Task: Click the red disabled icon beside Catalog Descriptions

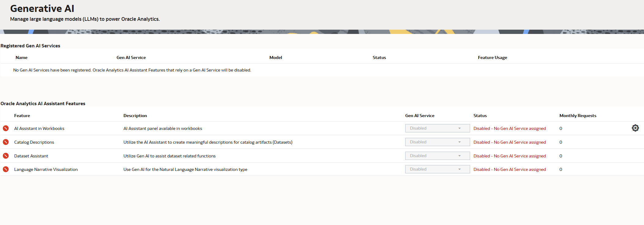Action: click(x=6, y=142)
